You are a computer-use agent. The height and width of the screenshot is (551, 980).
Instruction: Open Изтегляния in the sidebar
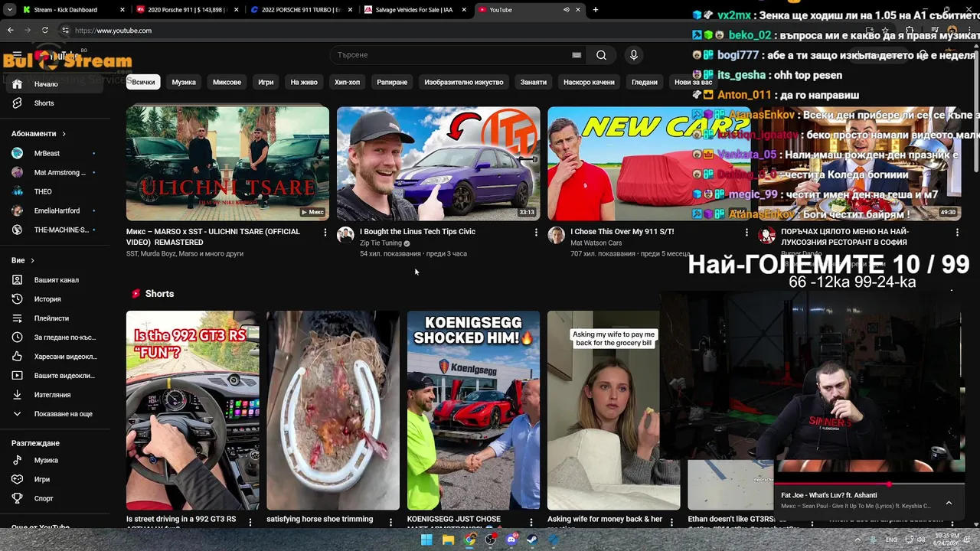[x=52, y=395]
